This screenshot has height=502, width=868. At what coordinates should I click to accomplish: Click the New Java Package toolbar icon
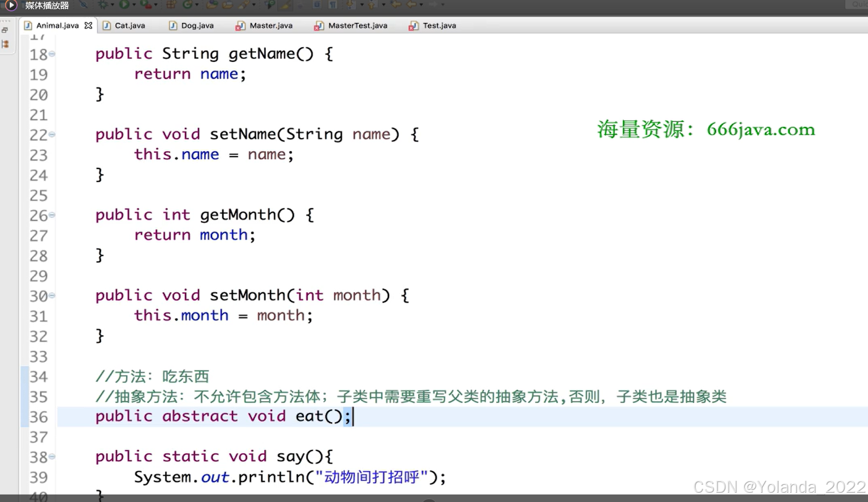coord(171,5)
